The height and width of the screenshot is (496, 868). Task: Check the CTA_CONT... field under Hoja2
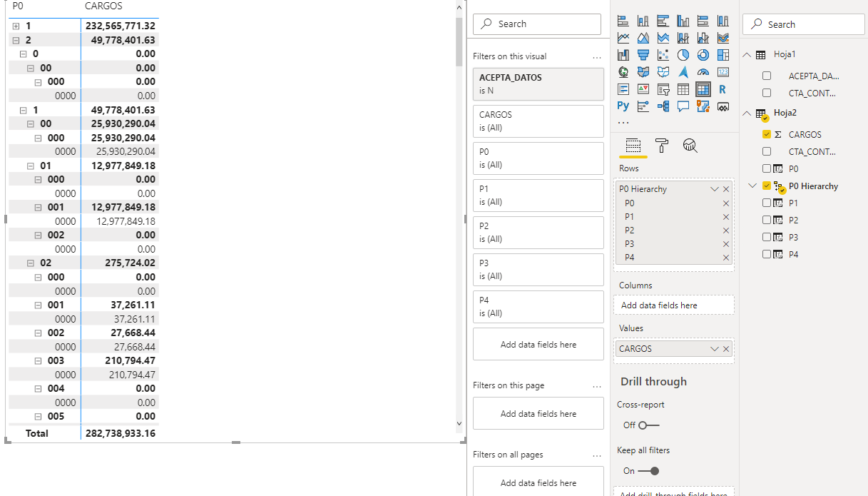pyautogui.click(x=767, y=151)
